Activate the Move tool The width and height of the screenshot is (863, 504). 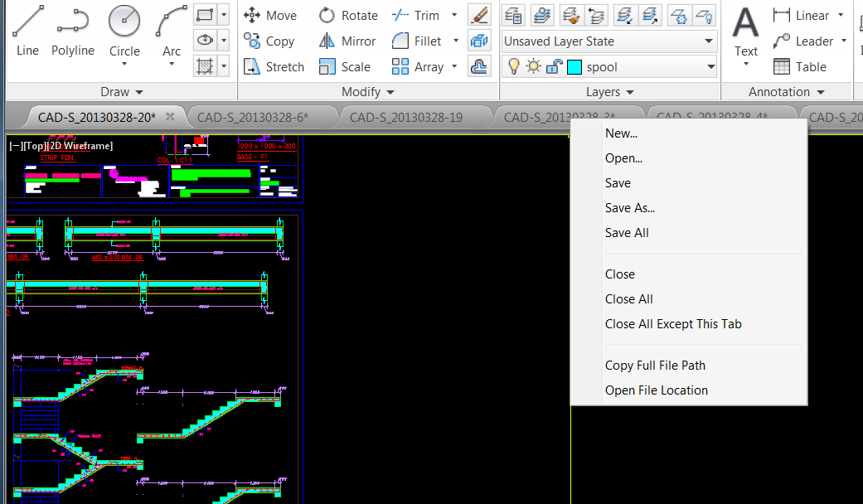click(x=270, y=16)
